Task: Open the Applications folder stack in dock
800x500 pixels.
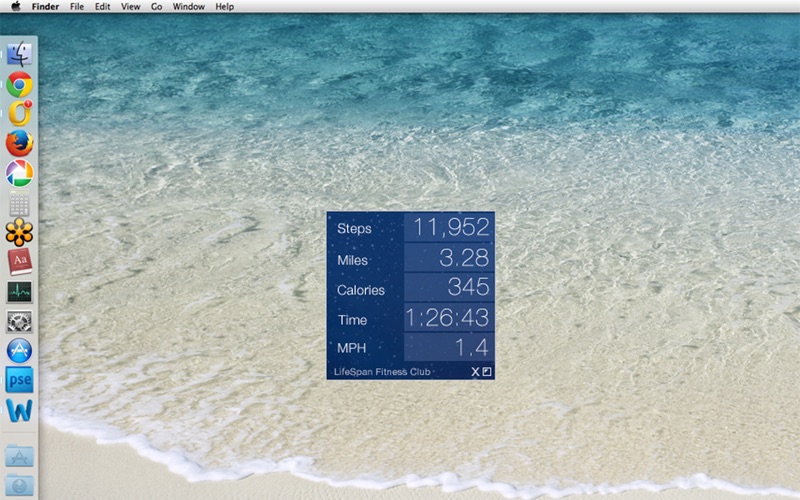Action: tap(19, 457)
